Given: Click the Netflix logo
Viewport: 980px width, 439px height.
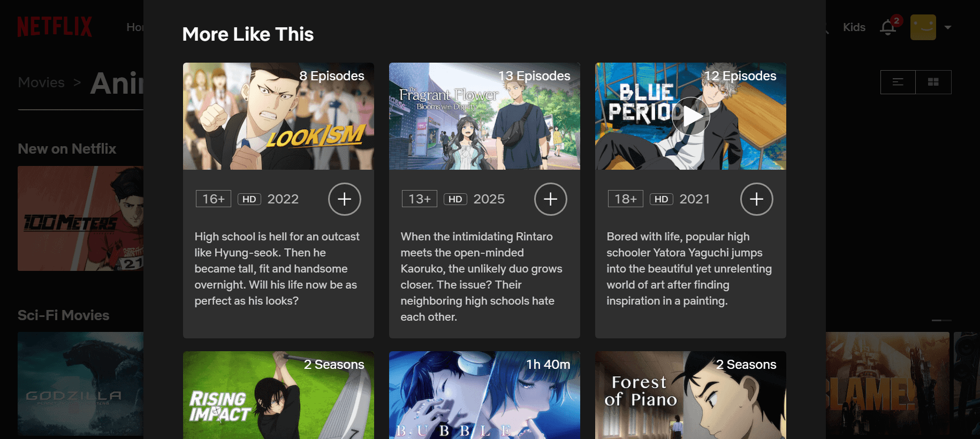Looking at the screenshot, I should tap(55, 27).
